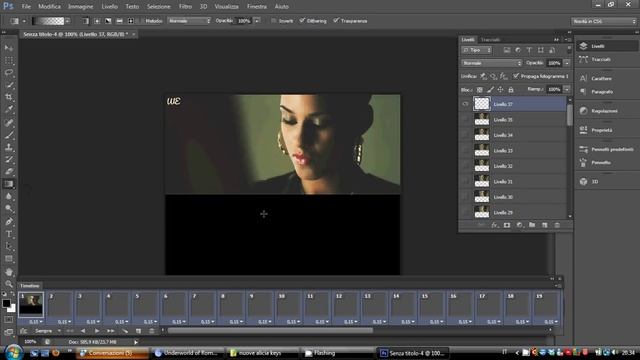640x360 pixels.
Task: Open nuove alicia keys taskbar button
Action: point(262,353)
